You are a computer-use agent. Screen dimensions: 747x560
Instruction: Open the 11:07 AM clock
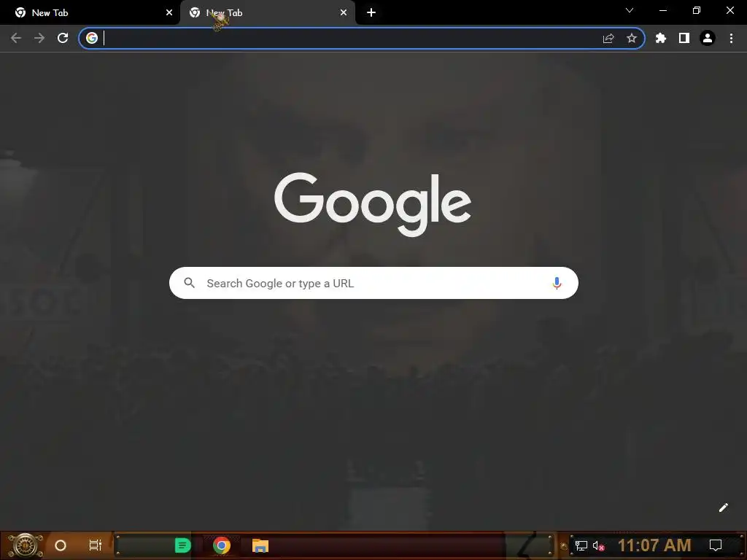[x=654, y=545]
